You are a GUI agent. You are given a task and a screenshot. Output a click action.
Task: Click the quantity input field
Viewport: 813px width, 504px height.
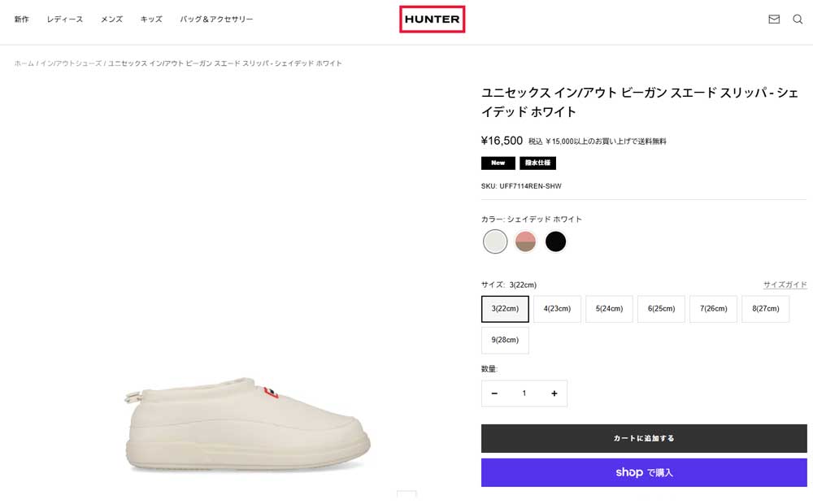[524, 393]
